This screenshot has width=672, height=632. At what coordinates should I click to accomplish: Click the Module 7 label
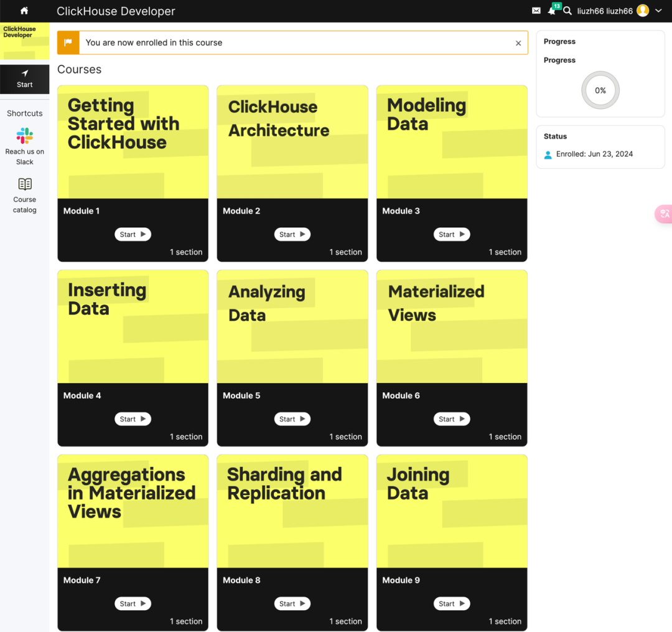click(x=82, y=580)
